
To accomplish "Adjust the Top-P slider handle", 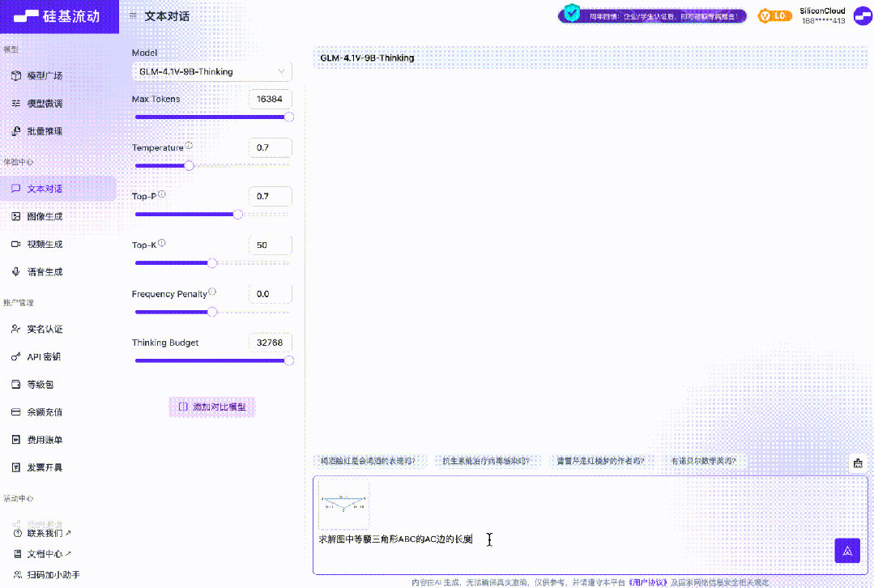I will (x=238, y=215).
